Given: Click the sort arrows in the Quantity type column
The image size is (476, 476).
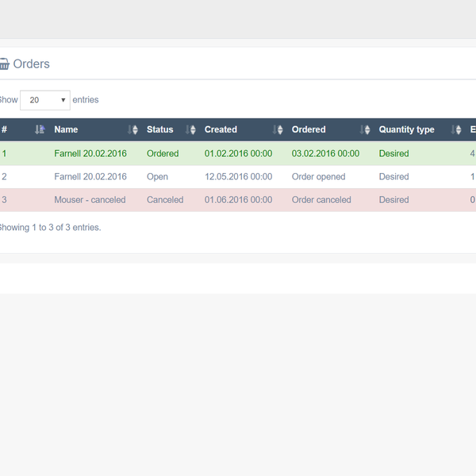Looking at the screenshot, I should 455,130.
